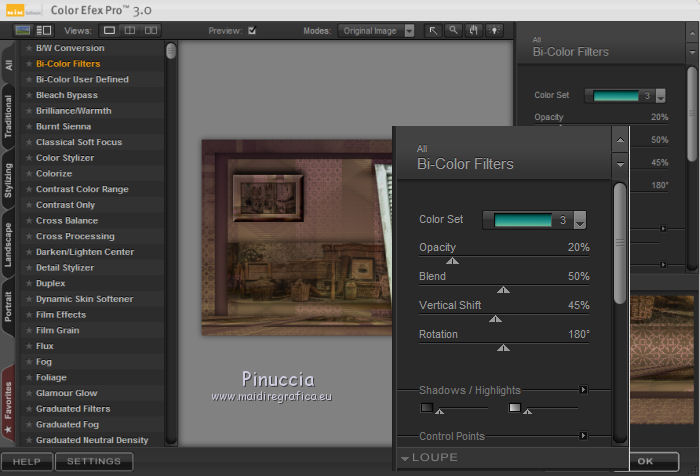Image resolution: width=700 pixels, height=476 pixels.
Task: Click the HELP button
Action: pyautogui.click(x=26, y=462)
